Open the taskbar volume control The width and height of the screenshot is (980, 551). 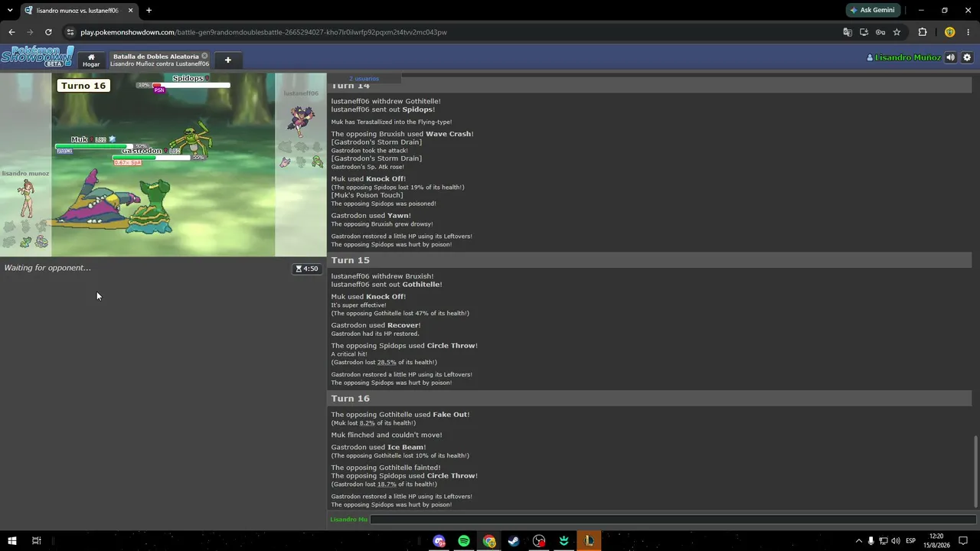pos(896,541)
